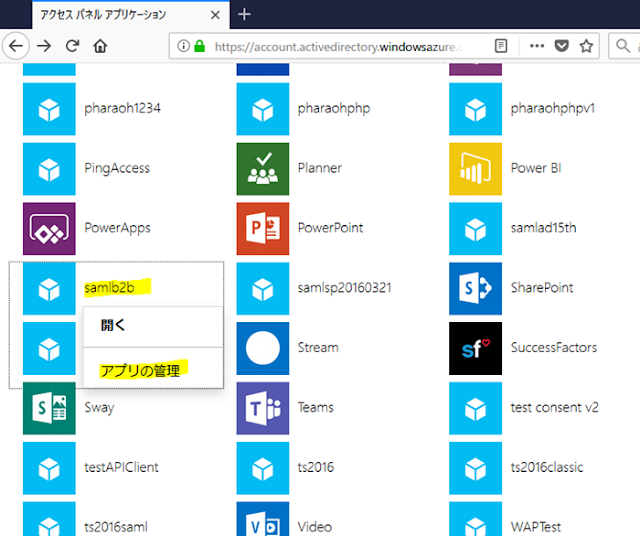Screen dimensions: 640x536
Task: Click the Teams app name text
Action: coord(316,407)
